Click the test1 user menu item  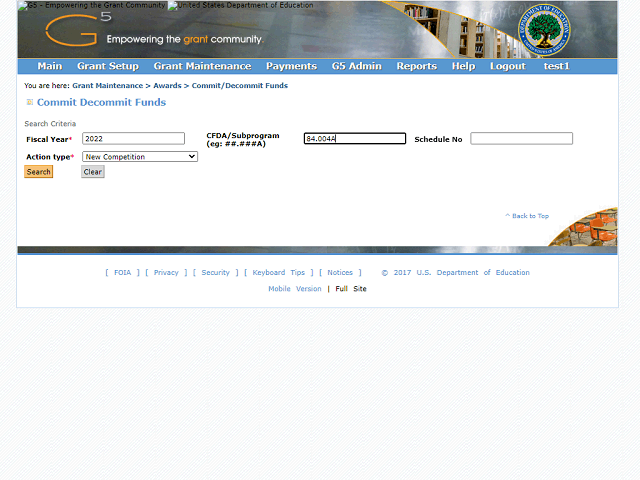pos(556,66)
